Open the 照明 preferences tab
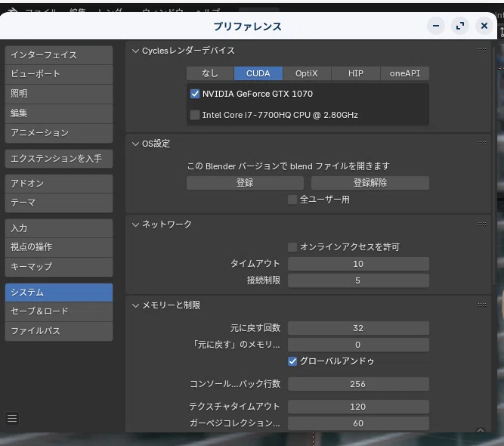Screen dimensions: 504x446 [59, 94]
